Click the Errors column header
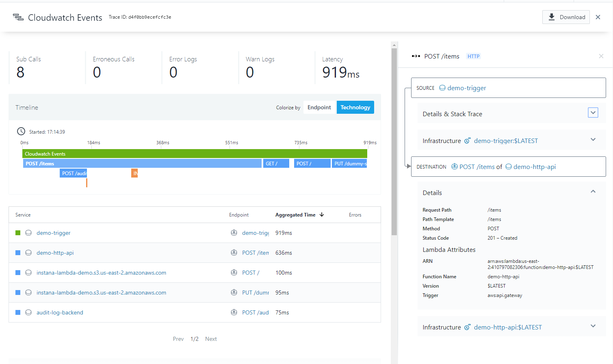The height and width of the screenshot is (364, 613). (355, 215)
